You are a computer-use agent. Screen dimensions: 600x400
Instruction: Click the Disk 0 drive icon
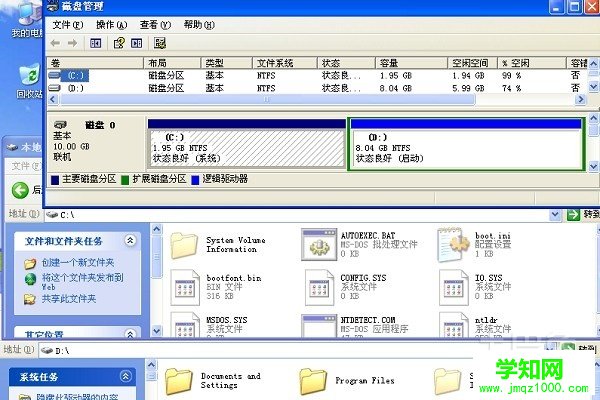[60, 125]
